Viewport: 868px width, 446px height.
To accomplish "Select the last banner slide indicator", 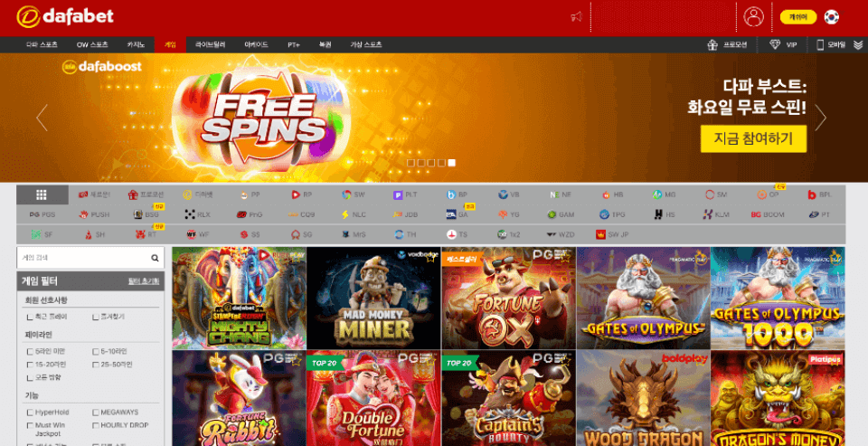I will click(452, 163).
